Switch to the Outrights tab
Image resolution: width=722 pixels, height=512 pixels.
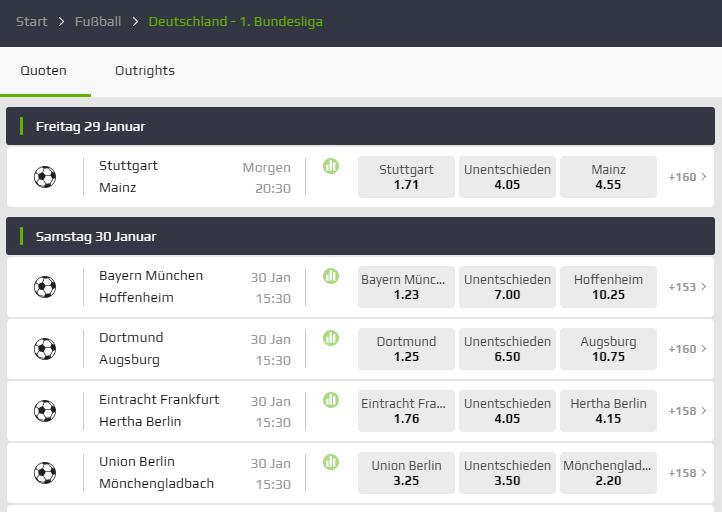pyautogui.click(x=145, y=71)
